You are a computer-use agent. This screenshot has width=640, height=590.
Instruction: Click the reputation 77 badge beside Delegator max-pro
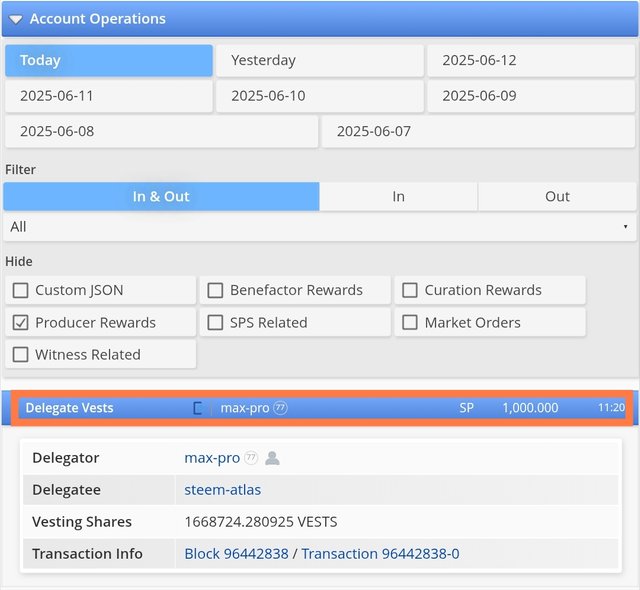(x=251, y=458)
